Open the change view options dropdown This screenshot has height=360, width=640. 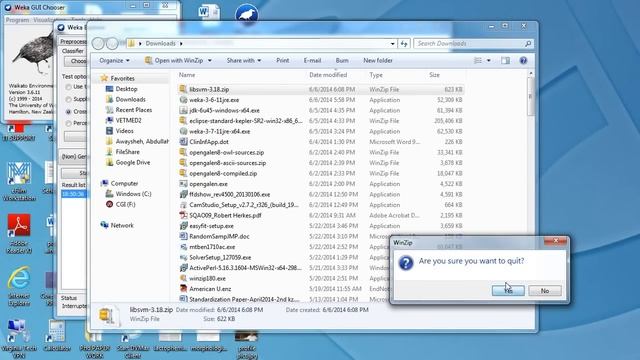(489, 60)
